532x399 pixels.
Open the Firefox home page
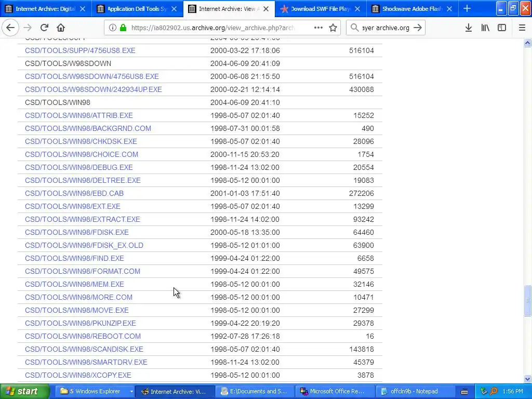pos(61,28)
